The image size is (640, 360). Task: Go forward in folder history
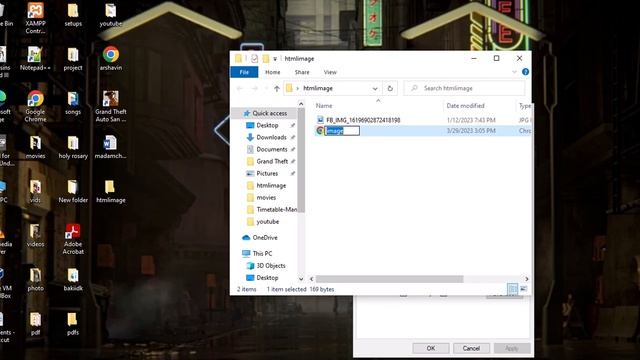[255, 88]
